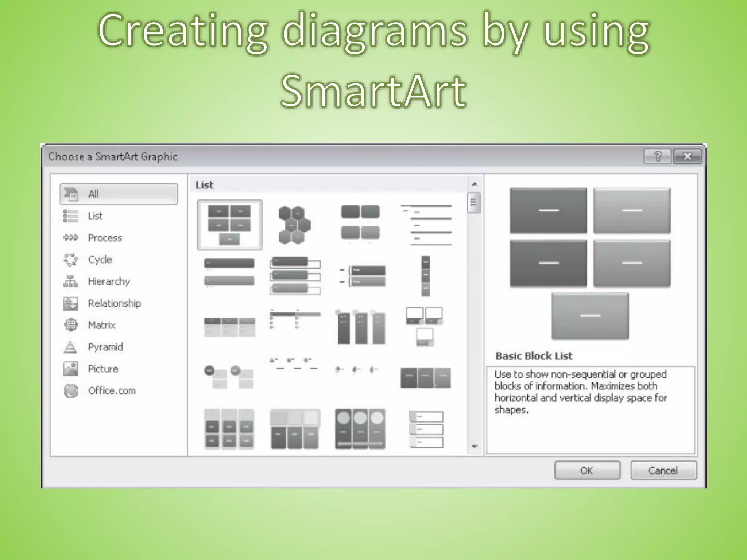Select the Cycle category icon
The image size is (747, 560).
(71, 260)
